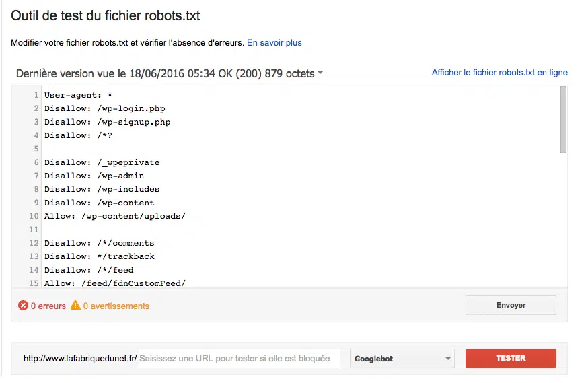Open Afficher le fichier robots.txt en ligne

tap(499, 73)
